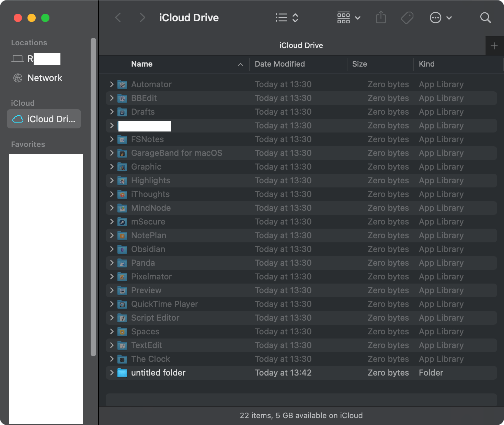Expand the FSNotes folder
The width and height of the screenshot is (504, 425).
[112, 139]
